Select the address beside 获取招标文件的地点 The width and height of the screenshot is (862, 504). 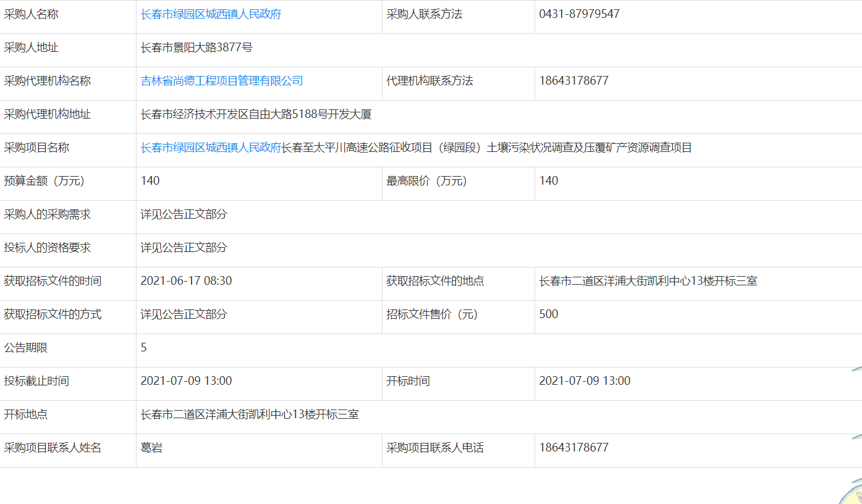(648, 281)
